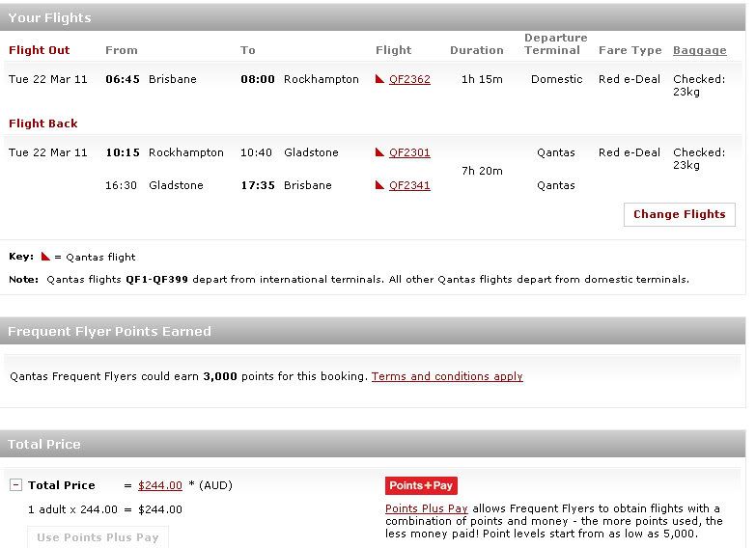
Task: Click the Change Flights button
Action: tap(680, 214)
